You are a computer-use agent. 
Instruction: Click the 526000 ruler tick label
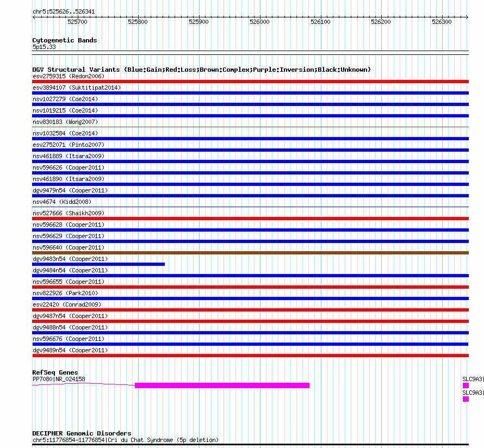(259, 22)
